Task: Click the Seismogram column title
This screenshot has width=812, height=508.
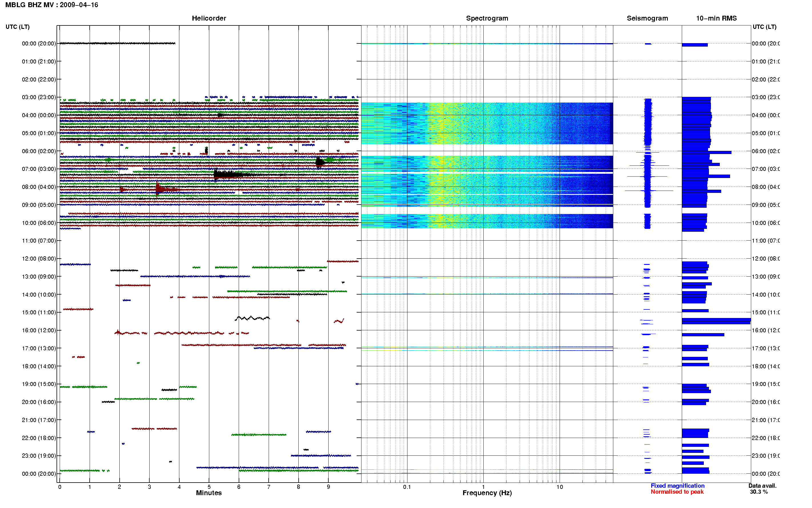Action: pos(647,18)
